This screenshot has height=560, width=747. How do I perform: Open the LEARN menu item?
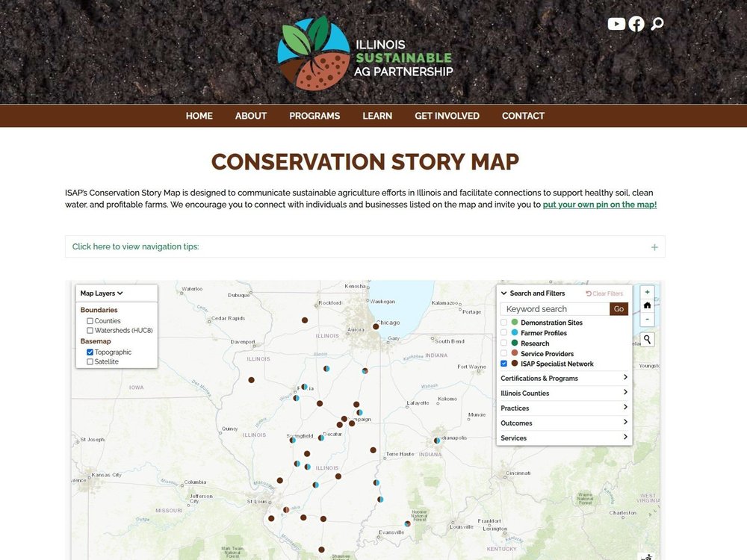point(377,116)
